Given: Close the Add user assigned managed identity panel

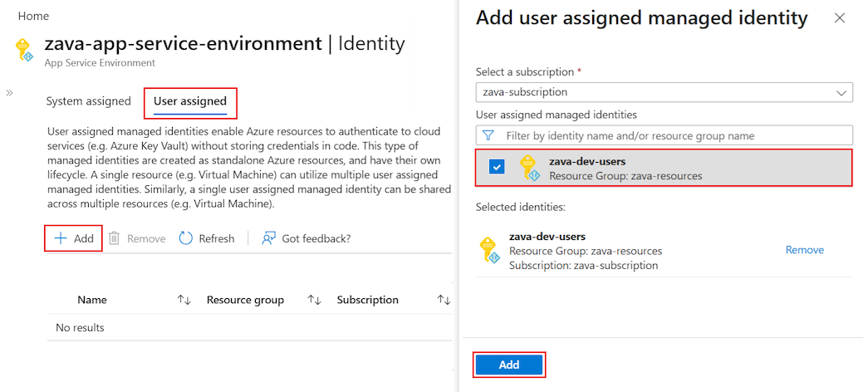Looking at the screenshot, I should click(840, 18).
